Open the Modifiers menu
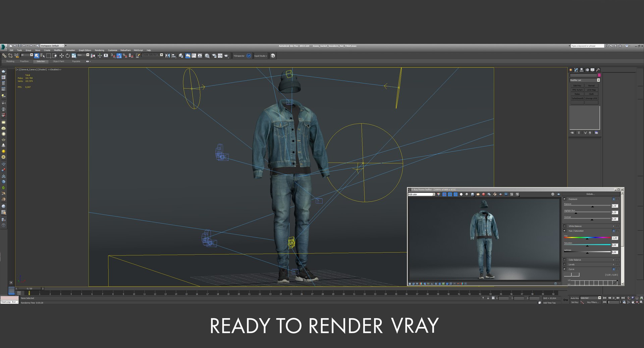644x348 pixels. [x=58, y=50]
